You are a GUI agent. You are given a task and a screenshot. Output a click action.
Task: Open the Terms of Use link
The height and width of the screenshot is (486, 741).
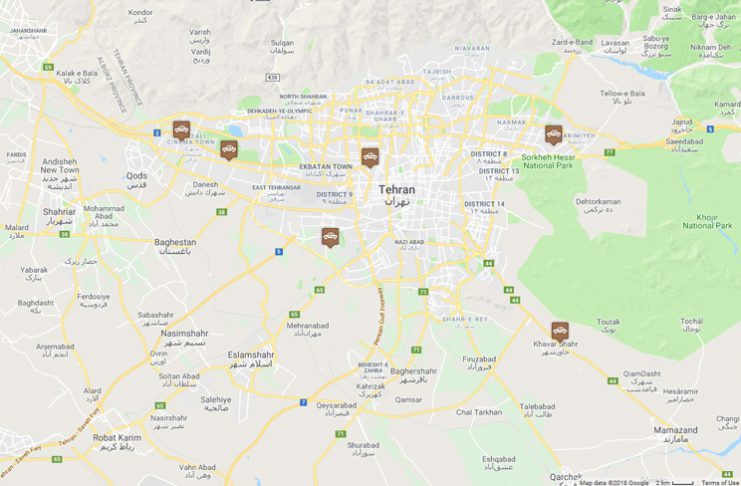coord(720,483)
